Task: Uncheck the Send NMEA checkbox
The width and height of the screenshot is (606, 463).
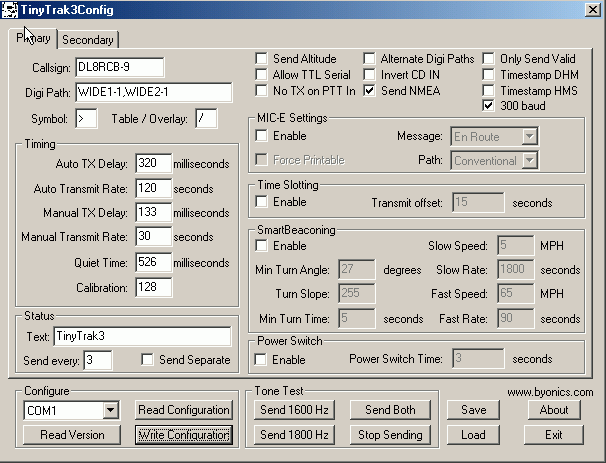Action: 369,90
